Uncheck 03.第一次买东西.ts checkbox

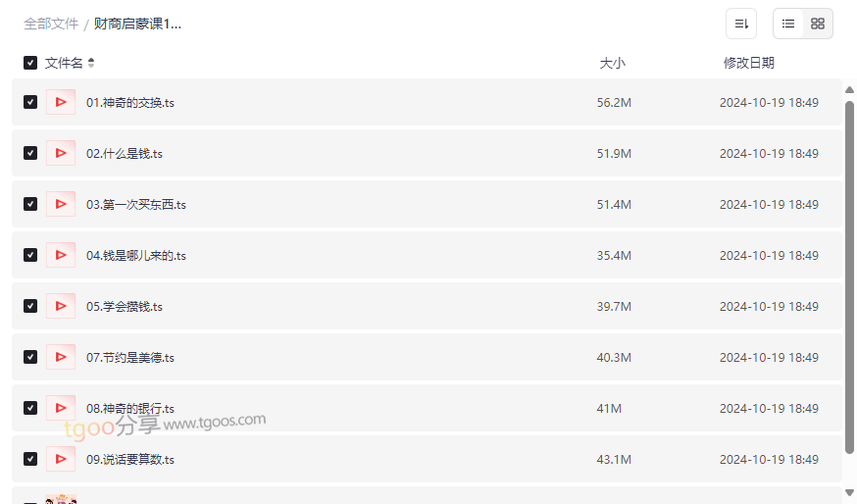(30, 204)
